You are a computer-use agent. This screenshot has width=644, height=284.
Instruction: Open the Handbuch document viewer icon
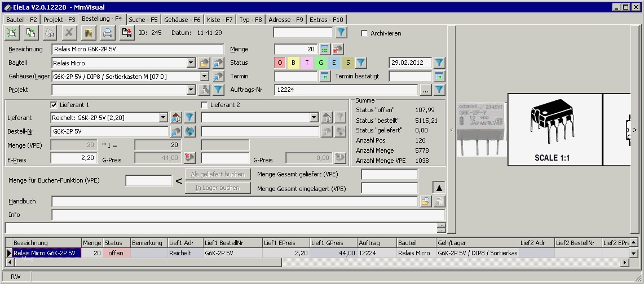(x=439, y=202)
